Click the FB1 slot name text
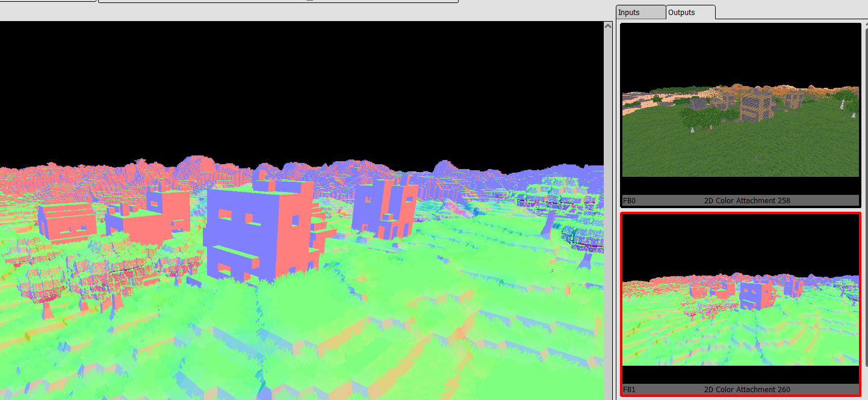The image size is (868, 400). click(629, 390)
